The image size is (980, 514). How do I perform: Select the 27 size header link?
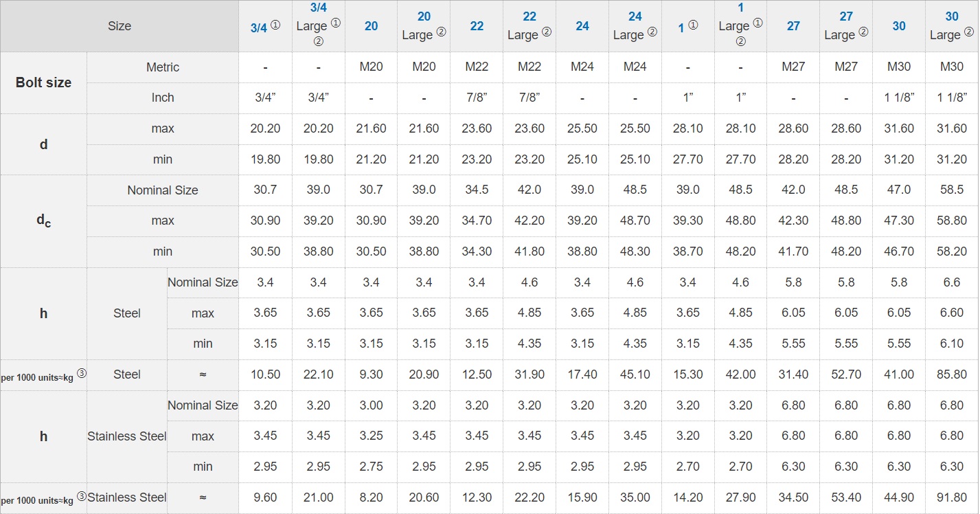click(793, 26)
